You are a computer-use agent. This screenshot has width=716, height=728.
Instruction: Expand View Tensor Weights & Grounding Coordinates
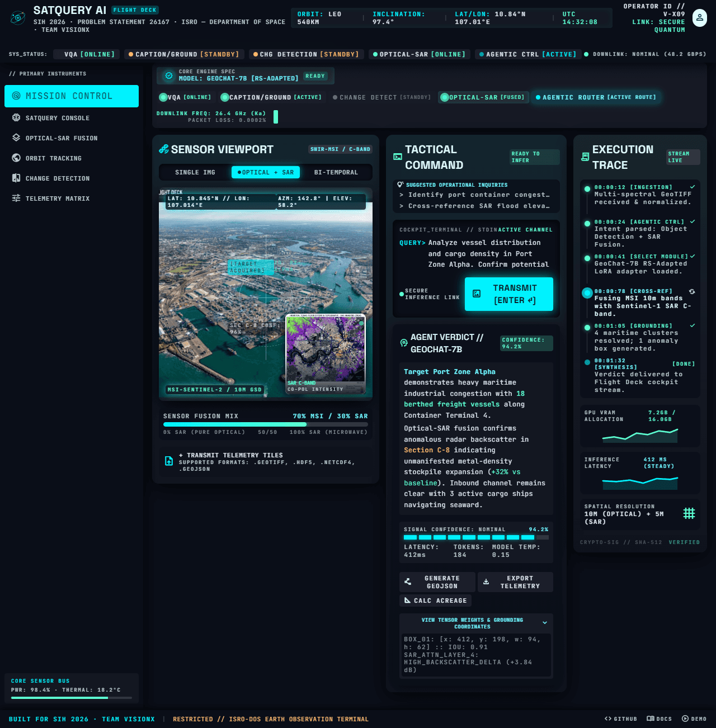pos(476,623)
